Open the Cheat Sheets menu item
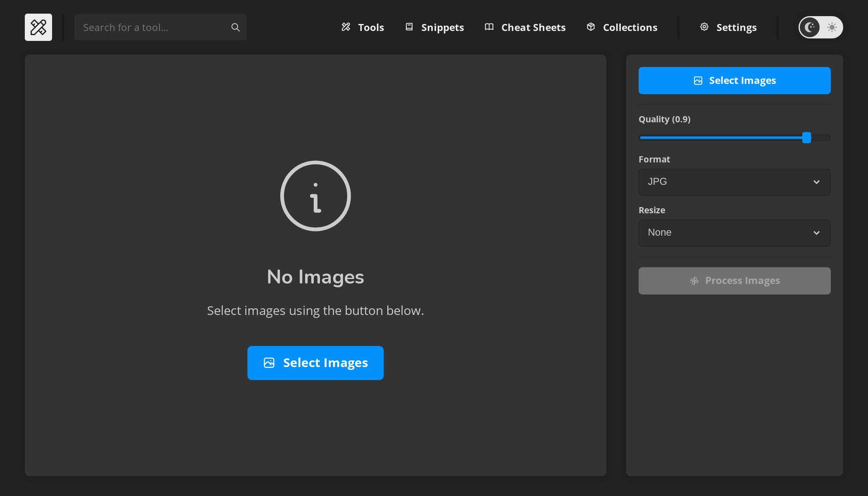This screenshot has width=868, height=496. pyautogui.click(x=525, y=27)
